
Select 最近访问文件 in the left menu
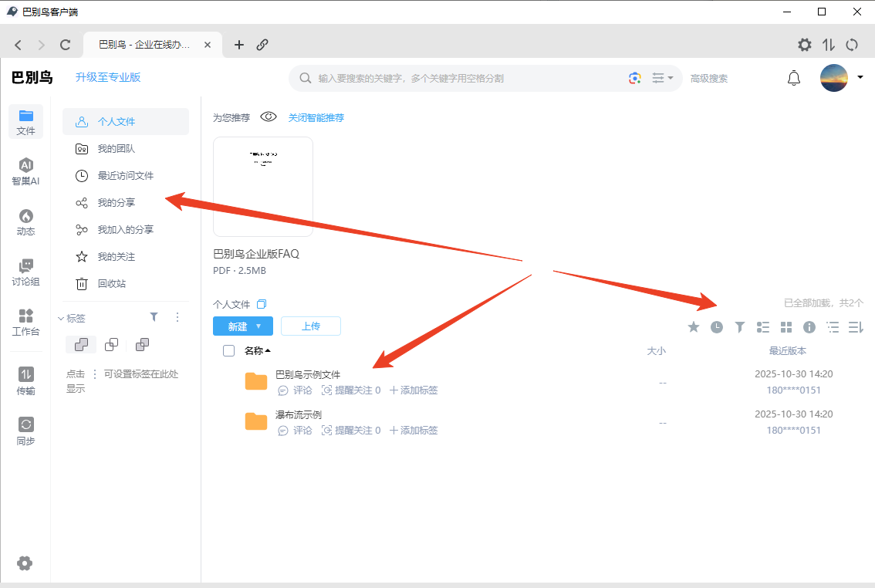point(126,176)
